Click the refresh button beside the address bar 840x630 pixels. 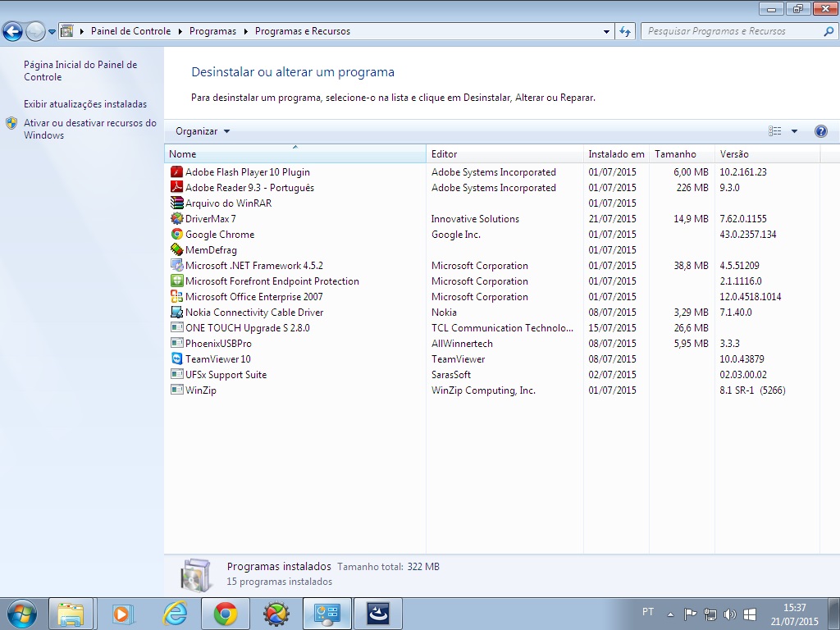coord(625,31)
